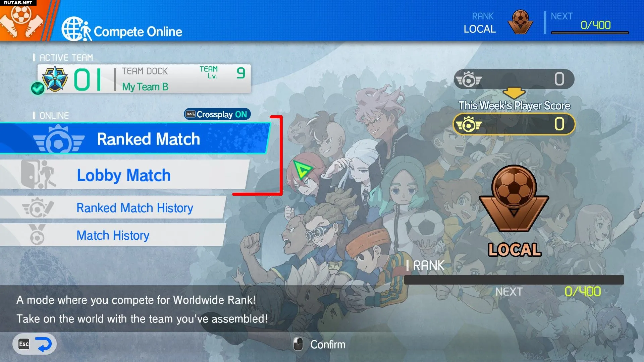Click the green checkmark on active team
This screenshot has width=644, height=362.
38,88
